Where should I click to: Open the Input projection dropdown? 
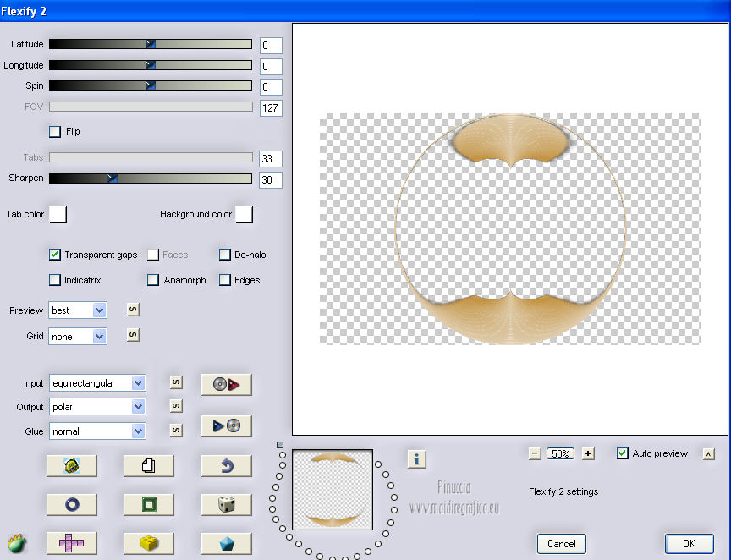(97, 383)
